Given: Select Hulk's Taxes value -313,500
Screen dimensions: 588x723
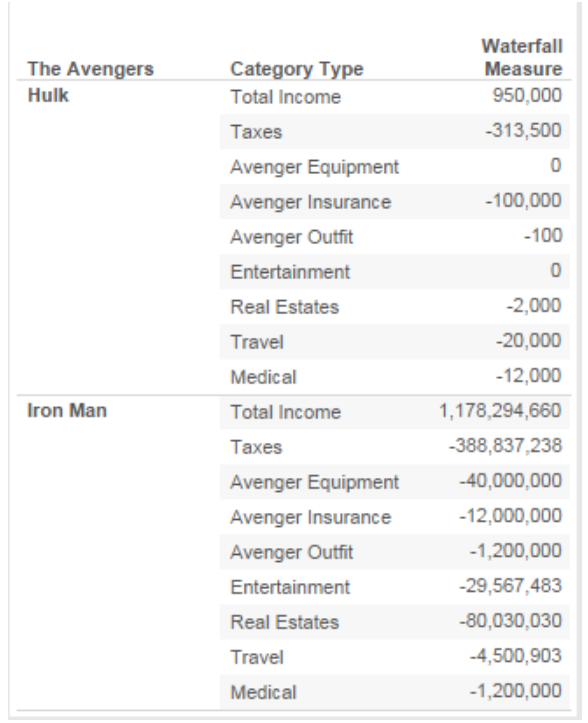Looking at the screenshot, I should [x=523, y=130].
